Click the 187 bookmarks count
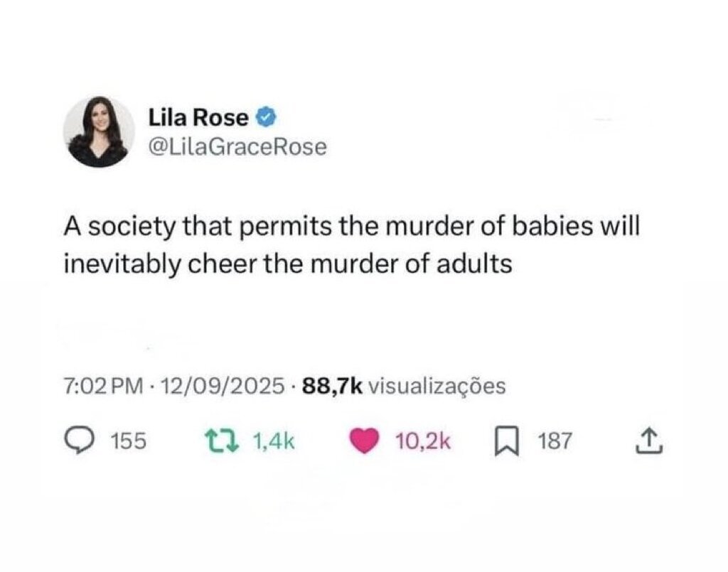The image size is (728, 572). point(555,441)
